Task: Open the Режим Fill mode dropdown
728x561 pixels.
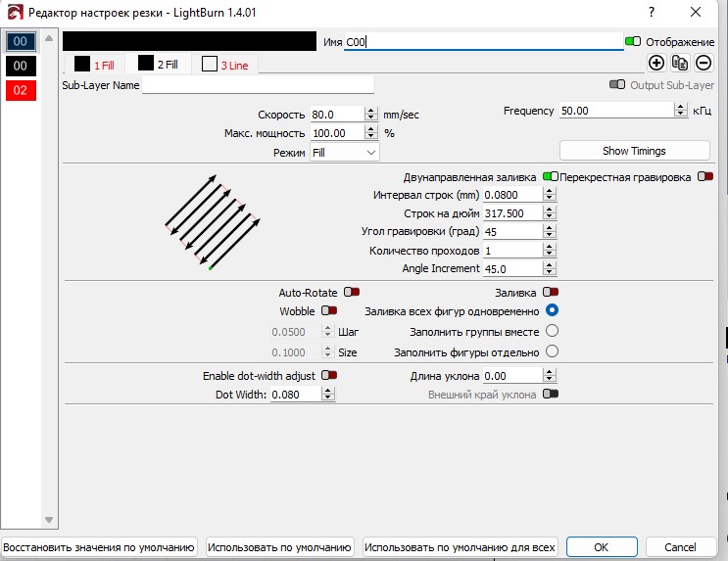Action: (x=345, y=152)
